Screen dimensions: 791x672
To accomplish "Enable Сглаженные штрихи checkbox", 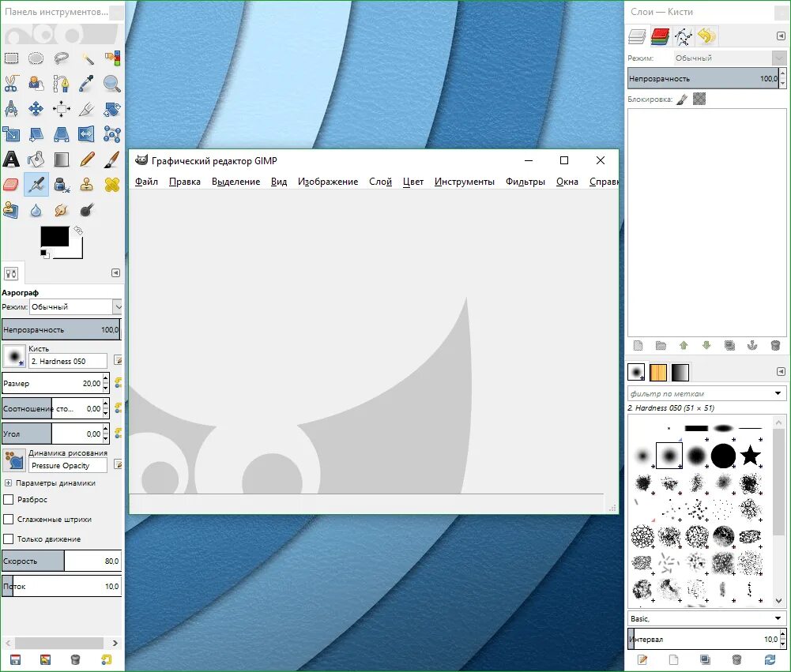I will [8, 520].
